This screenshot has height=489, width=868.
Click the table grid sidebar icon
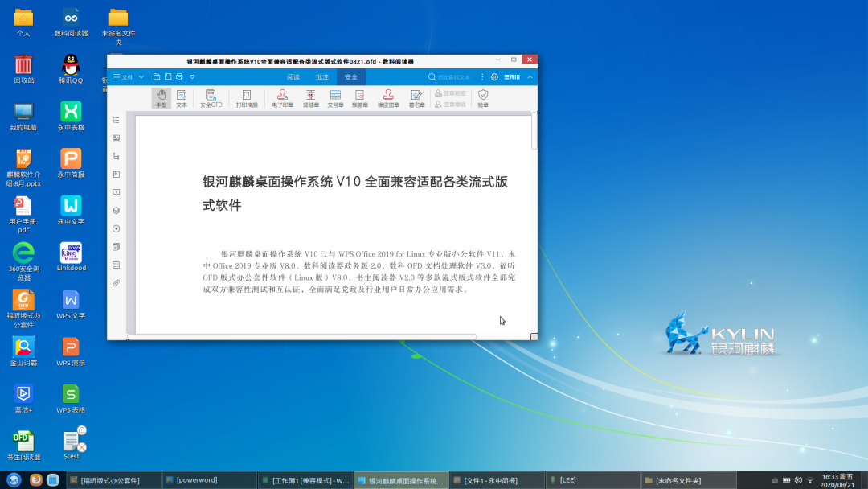[x=117, y=265]
